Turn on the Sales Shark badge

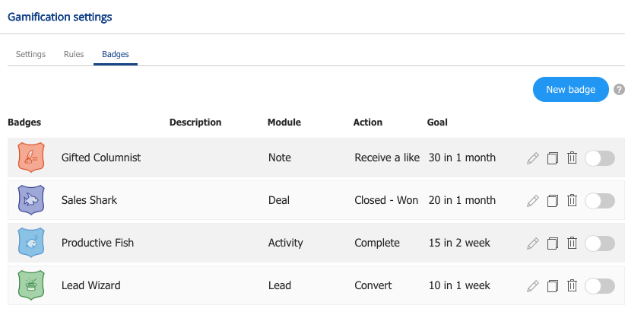600,201
